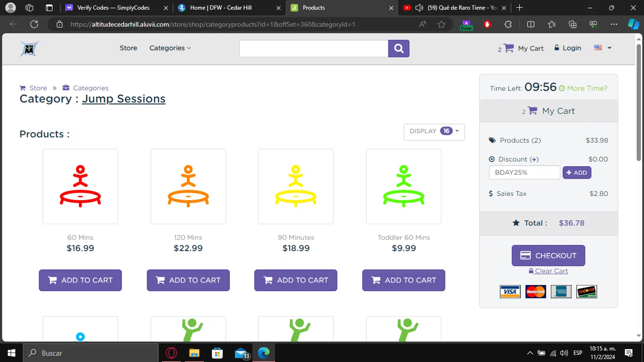Click the Login padlock link

click(x=568, y=48)
